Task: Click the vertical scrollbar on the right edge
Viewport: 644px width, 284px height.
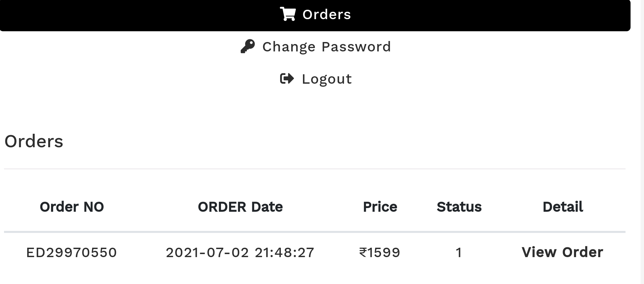Action: [x=642, y=142]
